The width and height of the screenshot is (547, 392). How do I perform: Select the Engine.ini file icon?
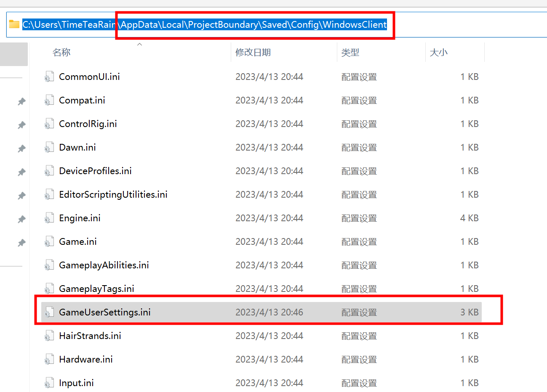49,218
